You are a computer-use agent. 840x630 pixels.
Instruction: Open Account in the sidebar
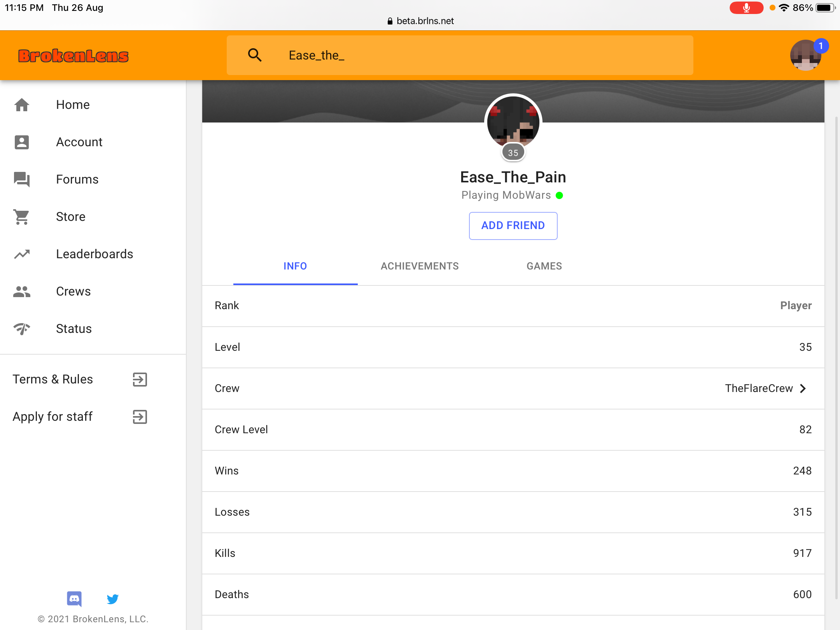click(93, 142)
